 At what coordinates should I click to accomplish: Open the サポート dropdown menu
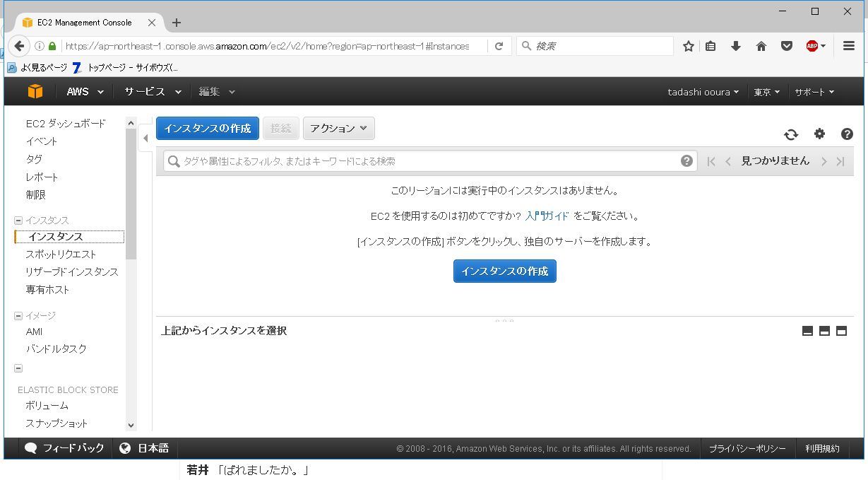click(814, 92)
